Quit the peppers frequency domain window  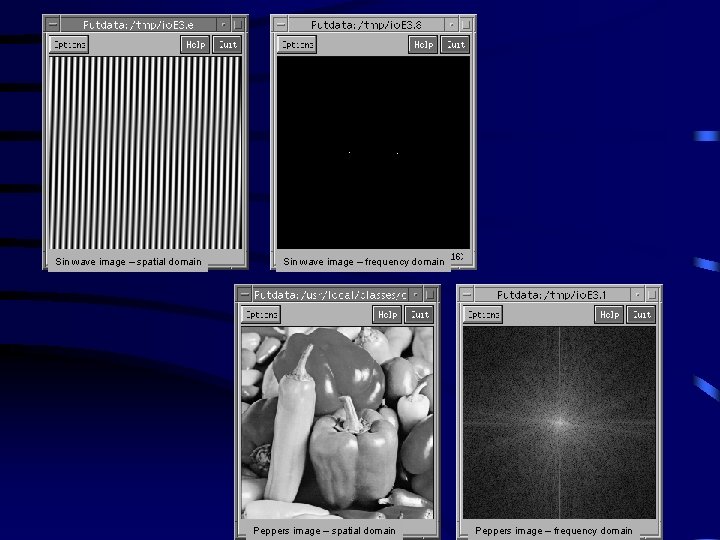coord(641,315)
